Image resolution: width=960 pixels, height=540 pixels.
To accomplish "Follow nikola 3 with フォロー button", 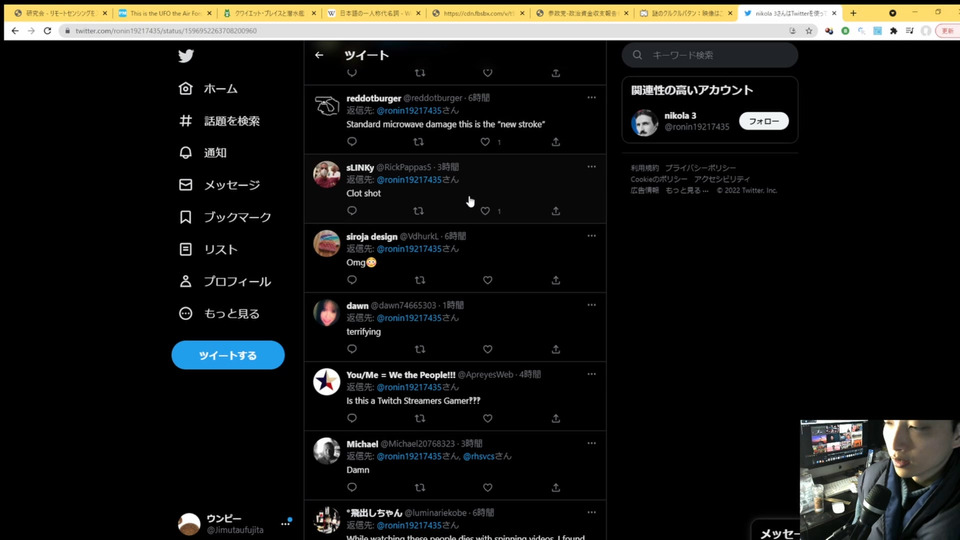I will point(763,121).
